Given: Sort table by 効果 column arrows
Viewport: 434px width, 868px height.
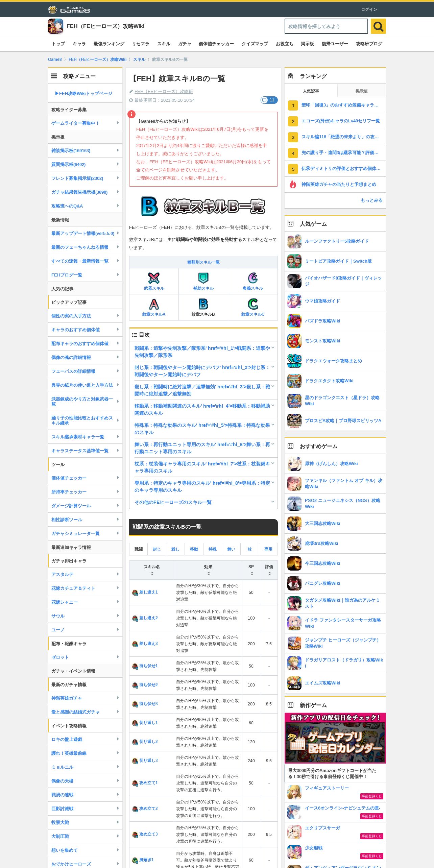Looking at the screenshot, I should [208, 574].
